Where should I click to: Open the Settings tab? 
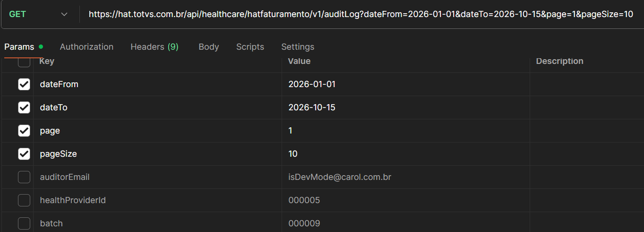(x=298, y=47)
